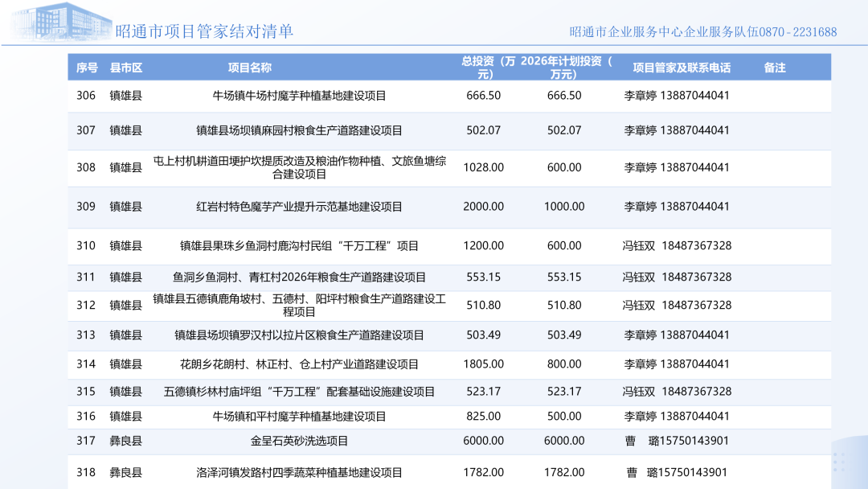The height and width of the screenshot is (489, 868).
Task: Click total investment 523.17 in row 315
Action: click(483, 392)
